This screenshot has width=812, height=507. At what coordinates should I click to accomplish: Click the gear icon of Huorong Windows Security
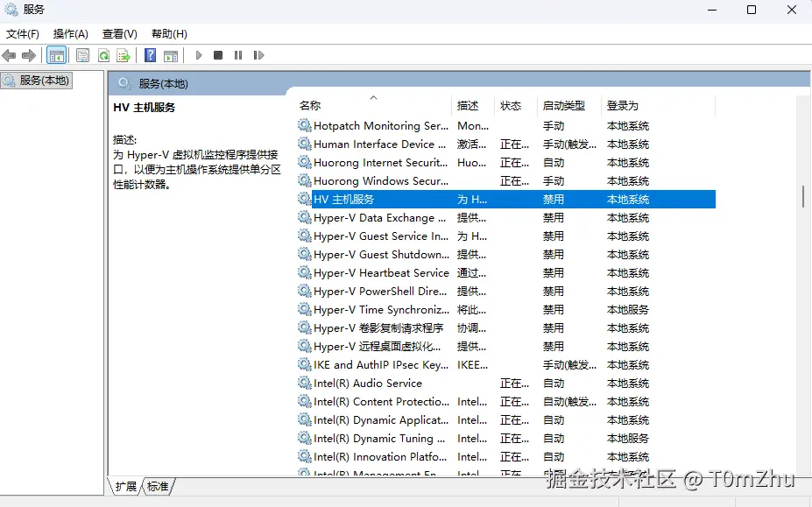tap(305, 180)
